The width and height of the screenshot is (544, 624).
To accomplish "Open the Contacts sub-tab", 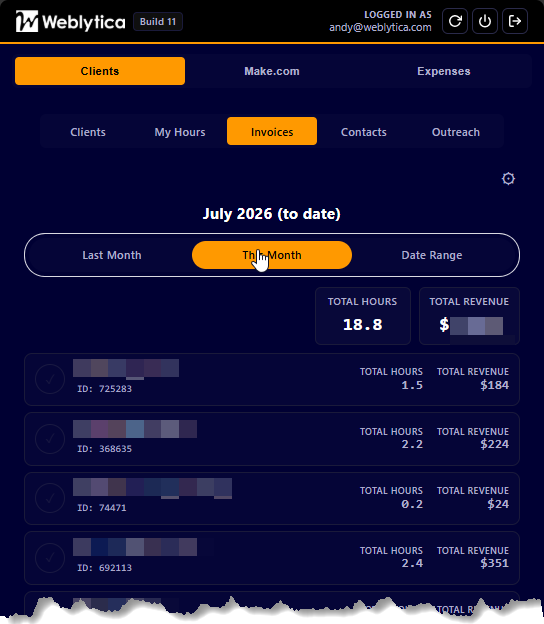I will pos(364,132).
